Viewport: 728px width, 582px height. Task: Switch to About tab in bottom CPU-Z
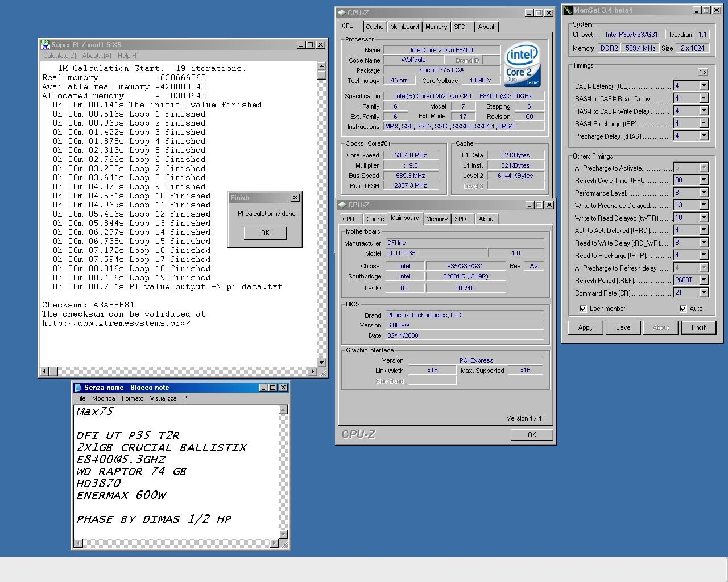pyautogui.click(x=487, y=219)
